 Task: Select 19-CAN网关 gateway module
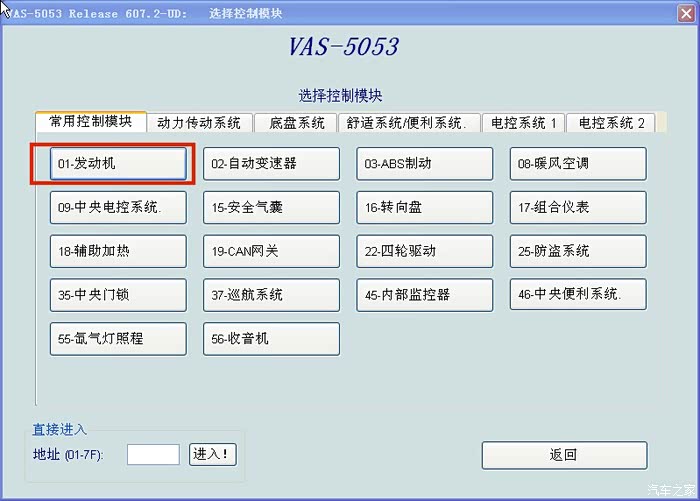(271, 251)
